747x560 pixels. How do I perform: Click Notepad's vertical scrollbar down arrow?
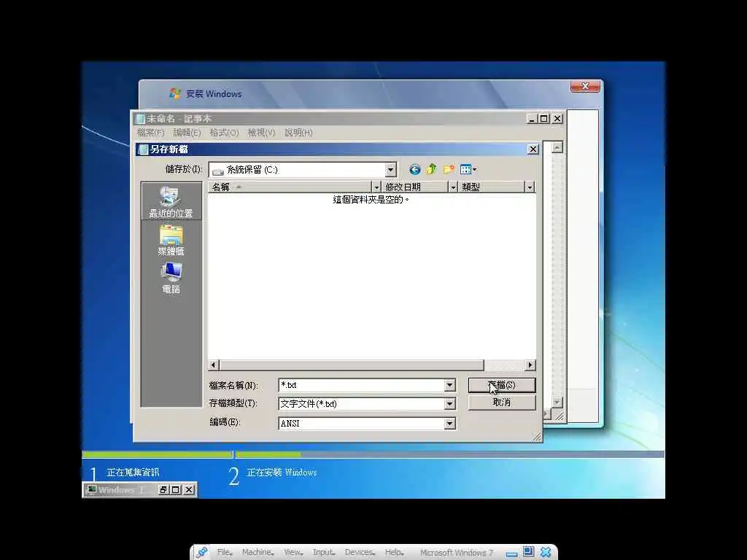pos(557,402)
